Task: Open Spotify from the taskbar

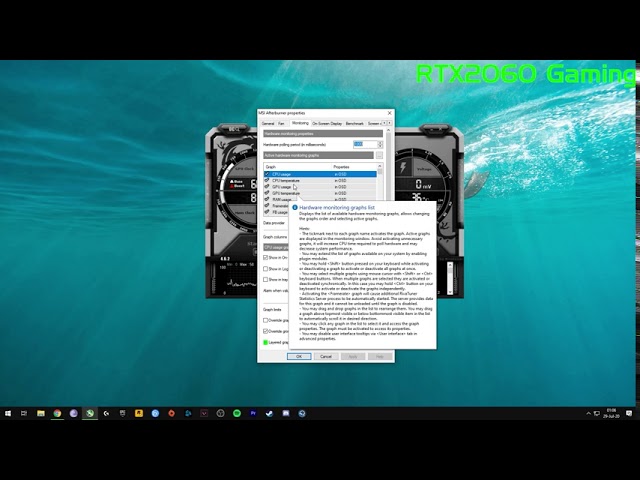Action: pos(237,413)
